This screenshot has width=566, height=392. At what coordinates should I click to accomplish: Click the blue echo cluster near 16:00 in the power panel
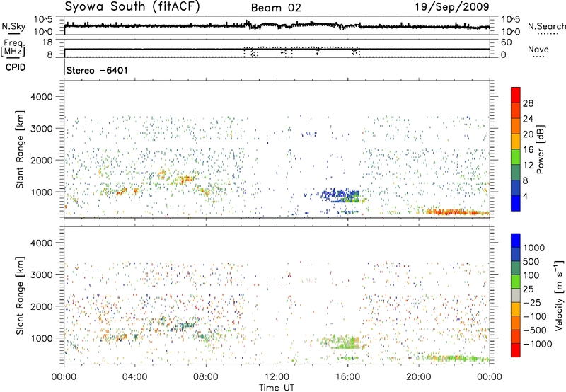pos(340,195)
